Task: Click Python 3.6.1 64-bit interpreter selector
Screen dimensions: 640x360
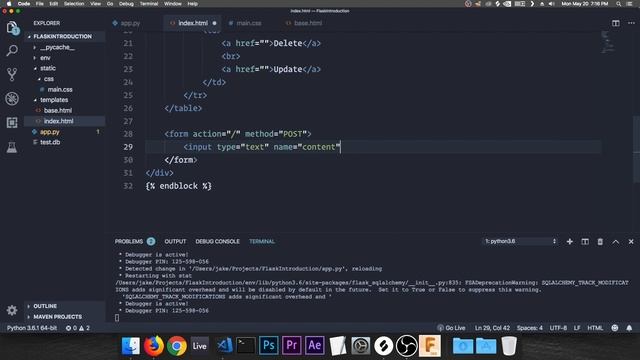Action: (32, 328)
